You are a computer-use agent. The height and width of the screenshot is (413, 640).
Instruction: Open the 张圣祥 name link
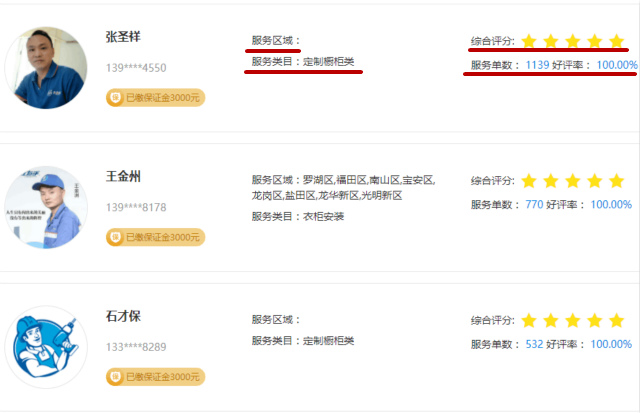tap(124, 37)
